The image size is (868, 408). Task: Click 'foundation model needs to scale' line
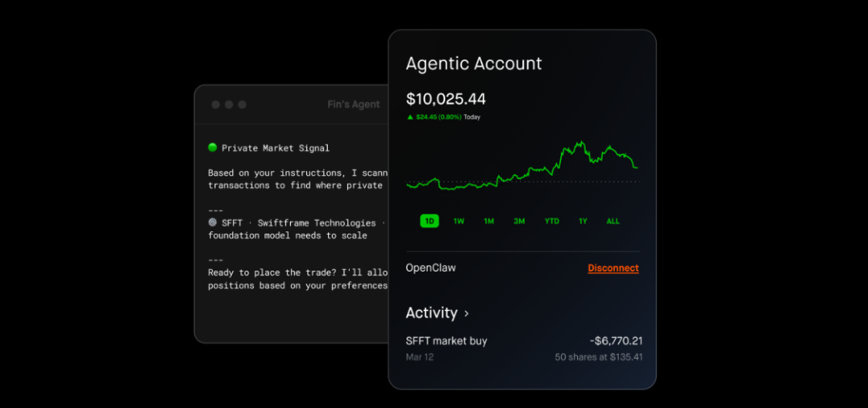click(287, 235)
